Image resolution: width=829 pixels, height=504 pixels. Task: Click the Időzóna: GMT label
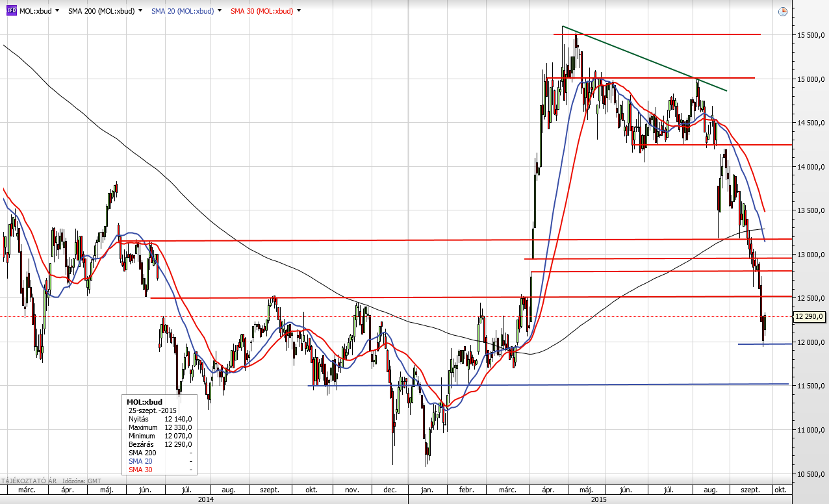(x=83, y=481)
